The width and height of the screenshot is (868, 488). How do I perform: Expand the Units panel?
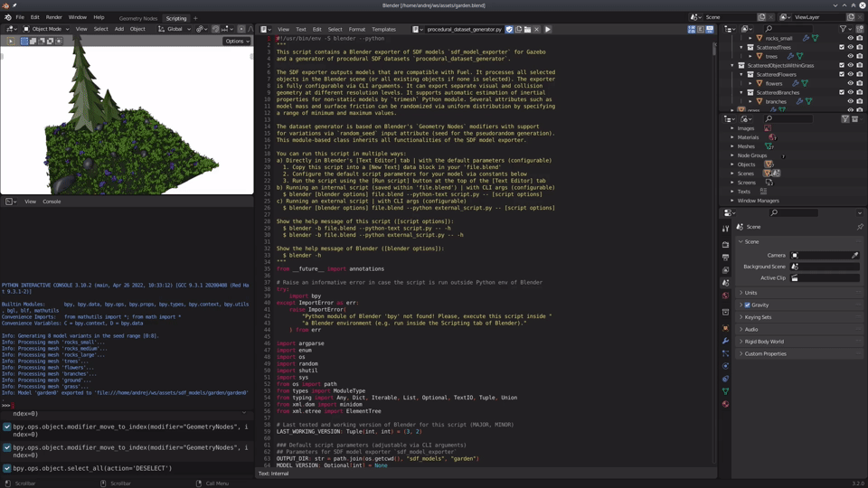[x=800, y=293]
